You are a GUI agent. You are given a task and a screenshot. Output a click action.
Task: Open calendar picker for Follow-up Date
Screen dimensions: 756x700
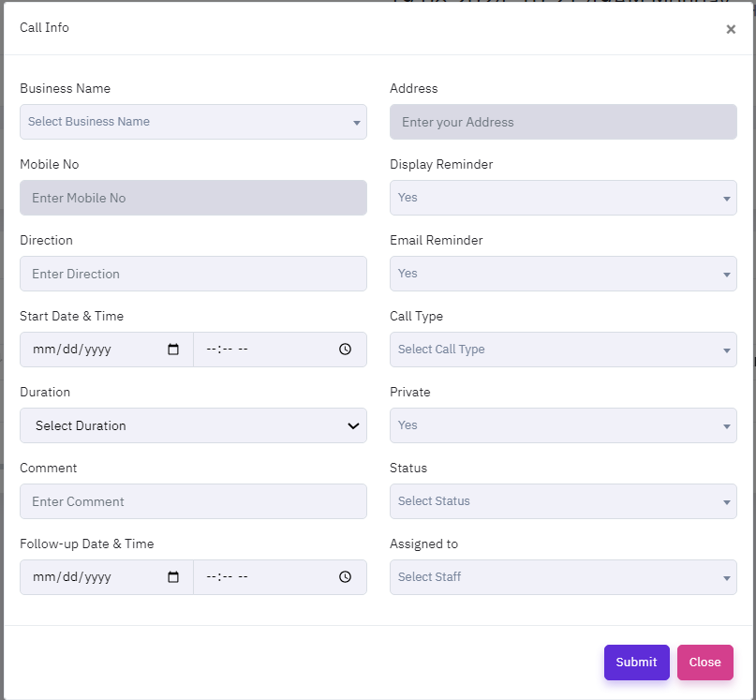tap(173, 577)
